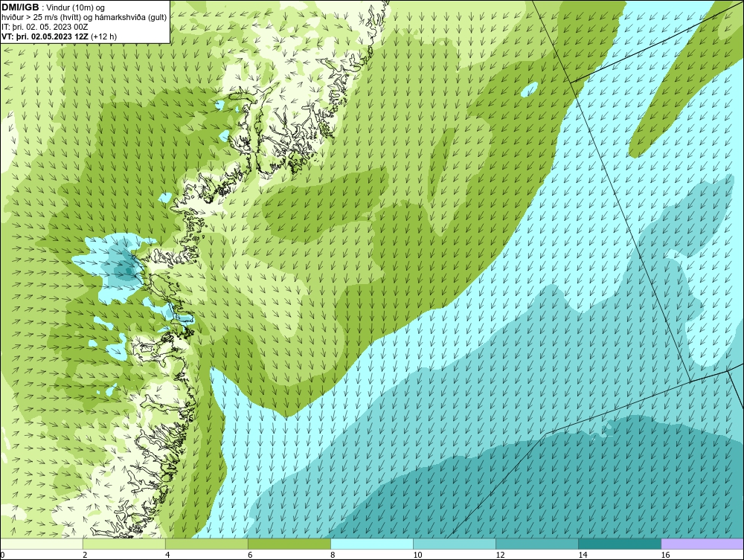The image size is (744, 560).
Task: Click the 8–10 m/s light cyan swatch
Action: [371, 544]
